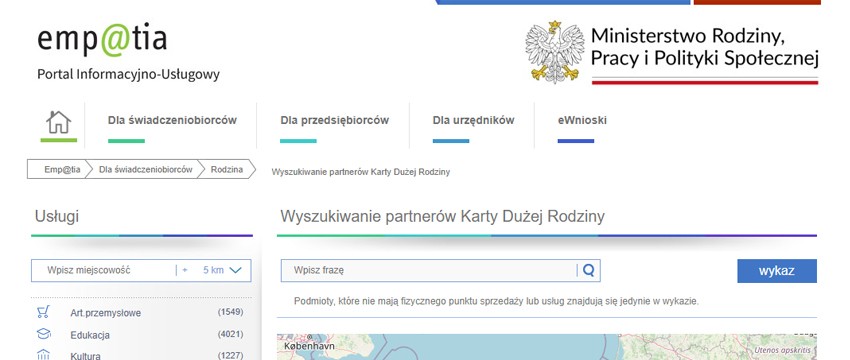The width and height of the screenshot is (850, 360).
Task: Click the plus sign in the locality field
Action: 185,270
